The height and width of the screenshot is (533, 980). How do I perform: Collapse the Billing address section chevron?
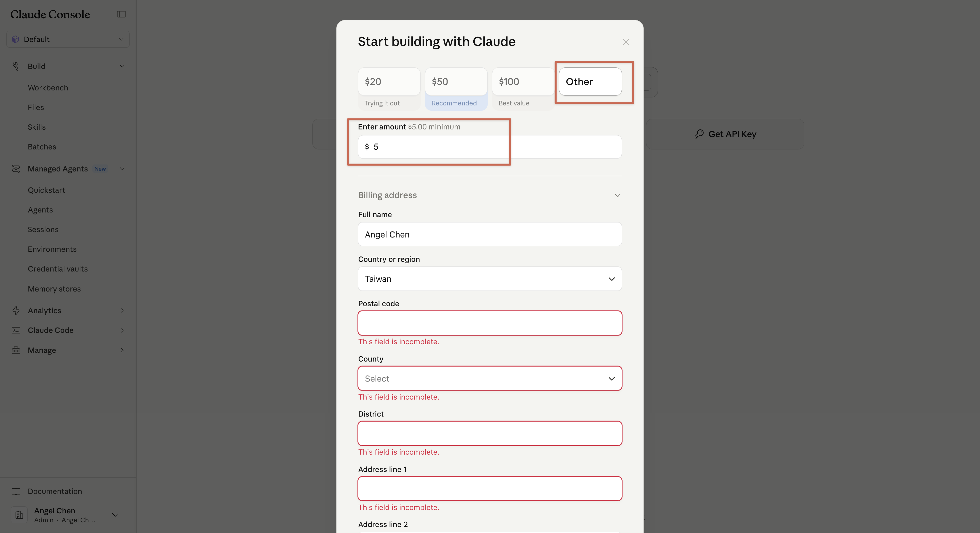pos(617,195)
